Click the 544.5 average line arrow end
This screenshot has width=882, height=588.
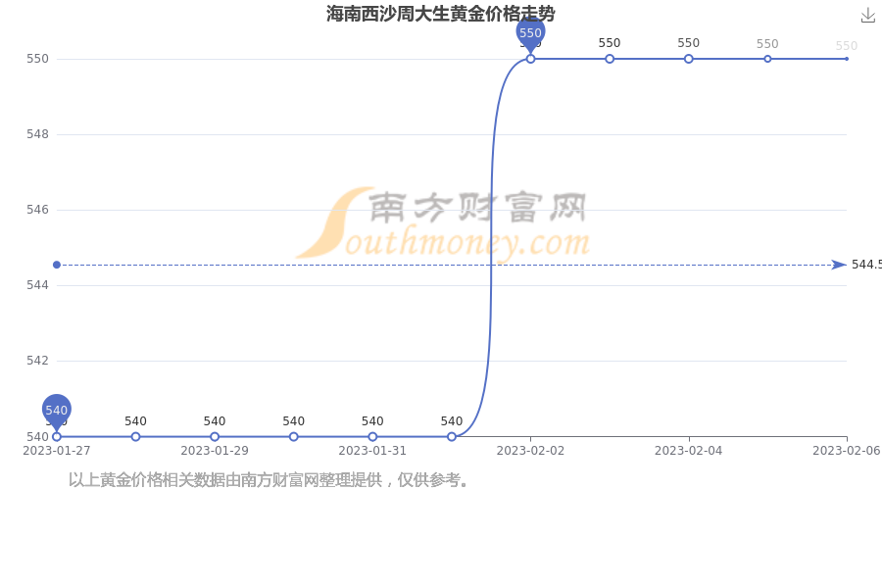tap(839, 265)
